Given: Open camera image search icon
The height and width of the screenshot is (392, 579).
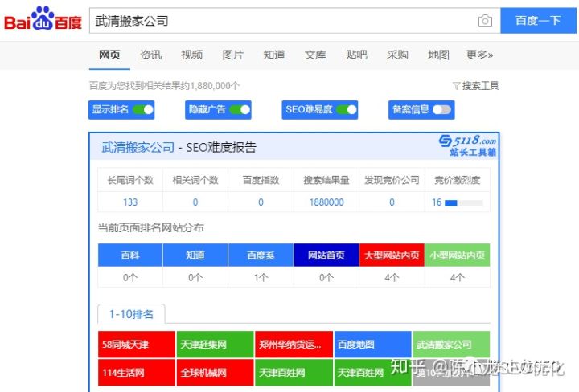Looking at the screenshot, I should [x=485, y=21].
